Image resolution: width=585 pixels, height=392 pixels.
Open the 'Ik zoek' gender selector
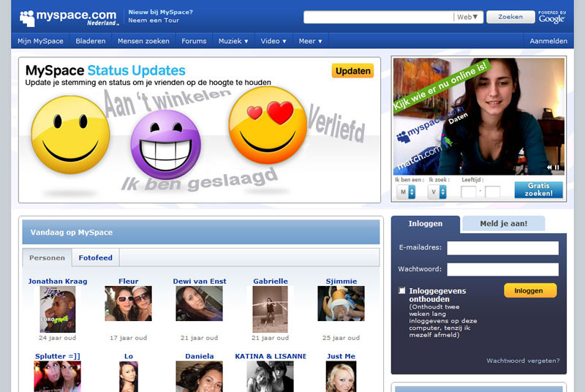tap(437, 192)
